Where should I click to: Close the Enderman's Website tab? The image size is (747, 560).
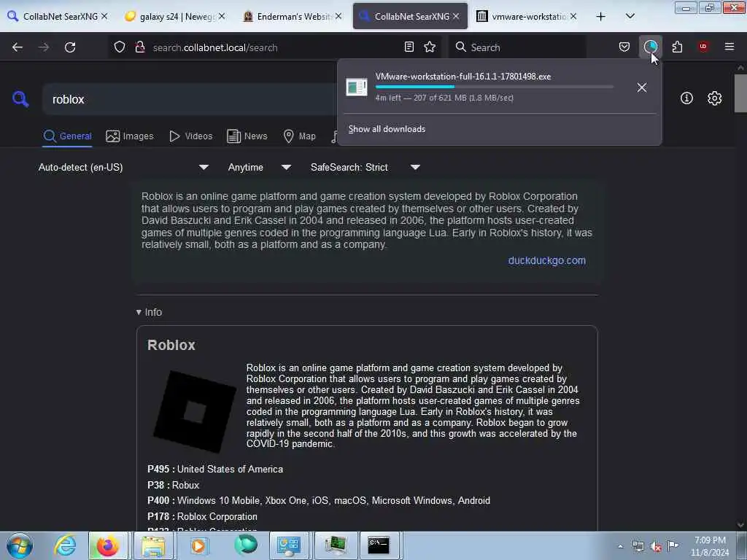click(338, 16)
